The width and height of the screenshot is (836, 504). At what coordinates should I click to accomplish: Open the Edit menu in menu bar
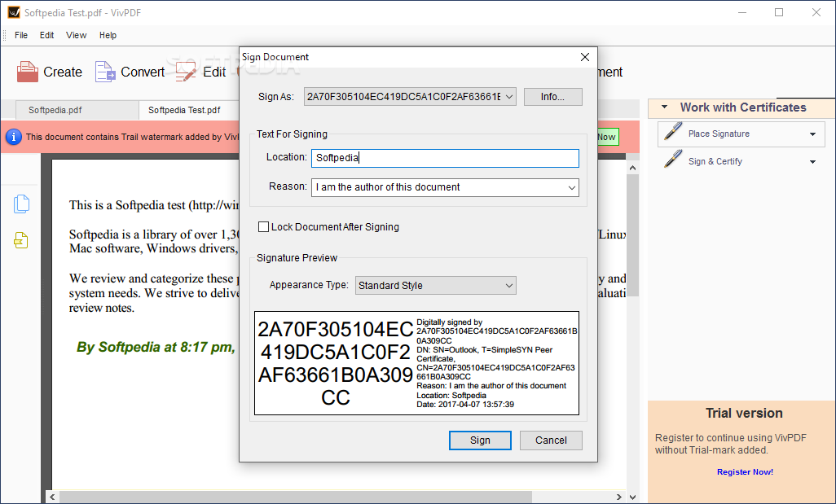(x=47, y=35)
